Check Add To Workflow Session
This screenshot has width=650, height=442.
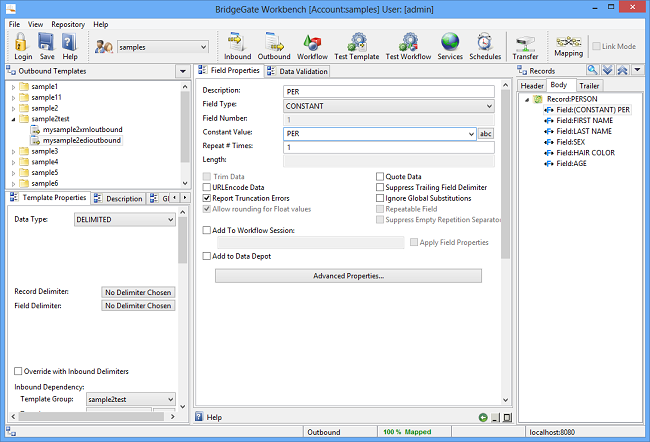pos(206,230)
